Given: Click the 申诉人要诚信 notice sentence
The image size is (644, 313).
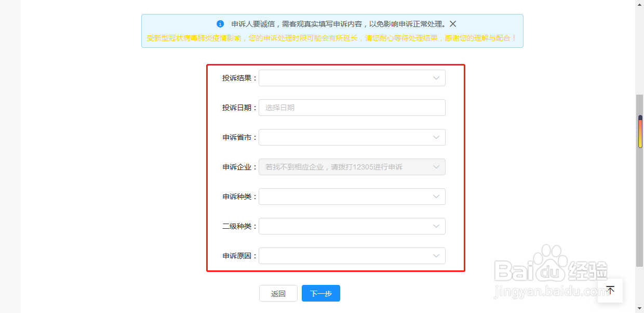Looking at the screenshot, I should 339,24.
